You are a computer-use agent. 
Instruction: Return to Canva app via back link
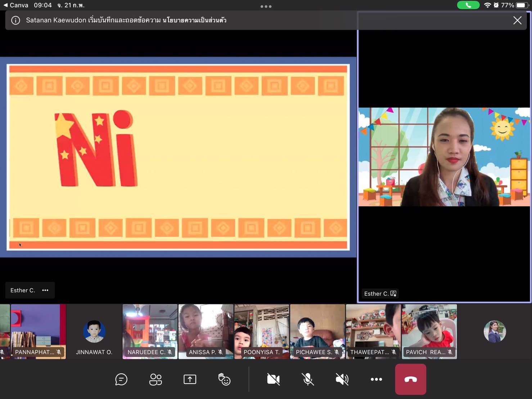click(x=16, y=5)
